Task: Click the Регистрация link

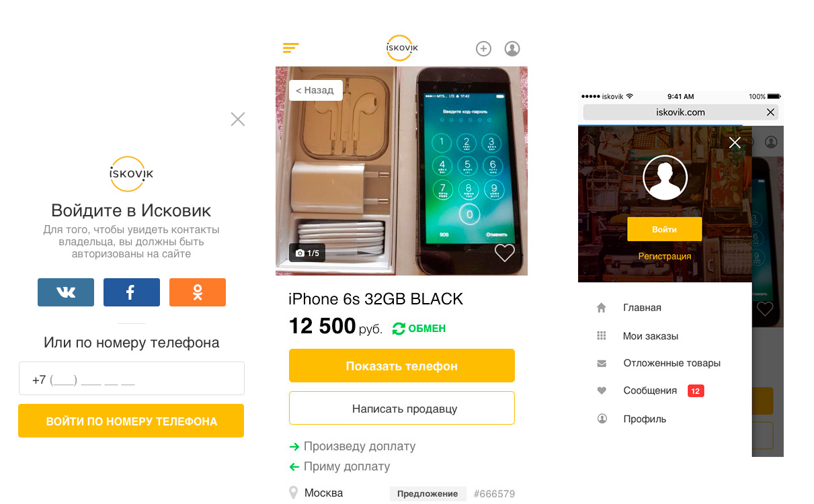Action: point(665,256)
